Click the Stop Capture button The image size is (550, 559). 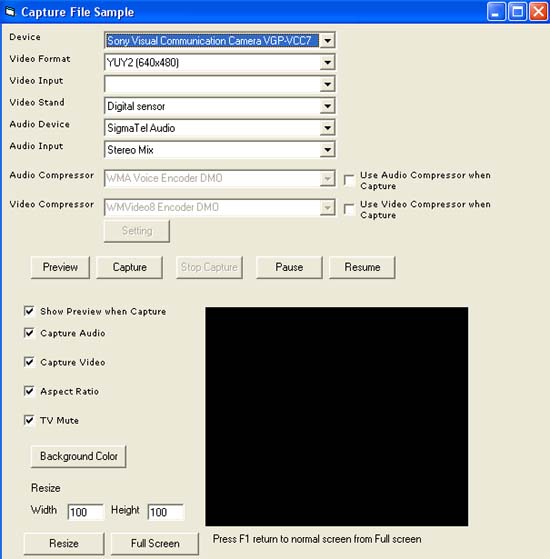[209, 267]
